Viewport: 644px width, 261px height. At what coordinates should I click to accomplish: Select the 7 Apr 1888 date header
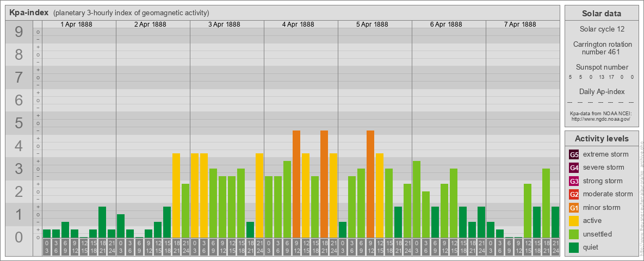click(520, 24)
